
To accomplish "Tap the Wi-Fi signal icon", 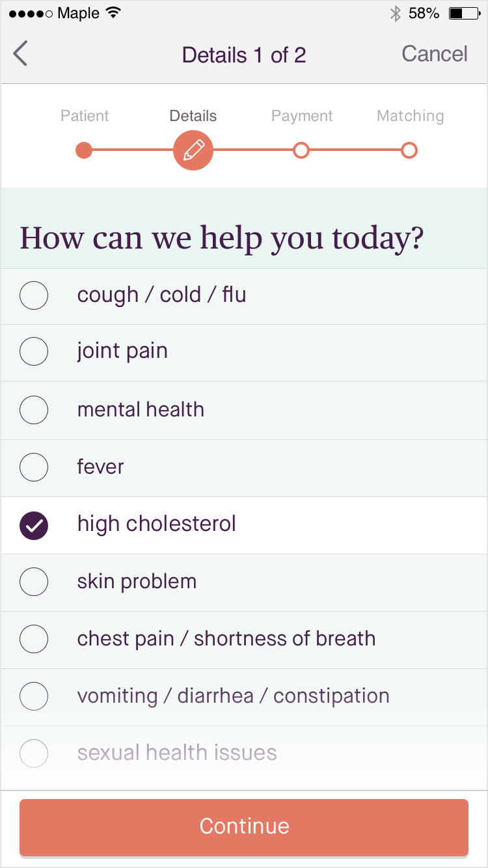I will (x=114, y=13).
